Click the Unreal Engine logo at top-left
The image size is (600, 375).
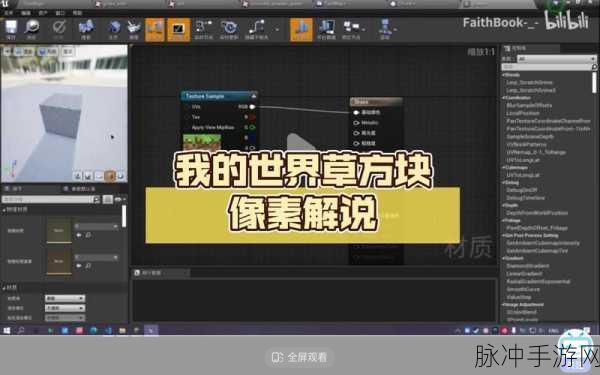(x=5, y=4)
